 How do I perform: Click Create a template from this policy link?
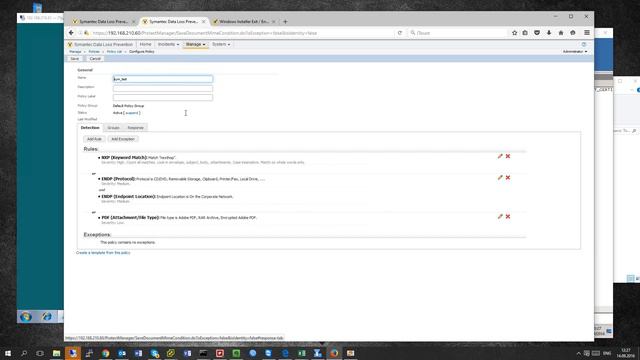coord(103,253)
